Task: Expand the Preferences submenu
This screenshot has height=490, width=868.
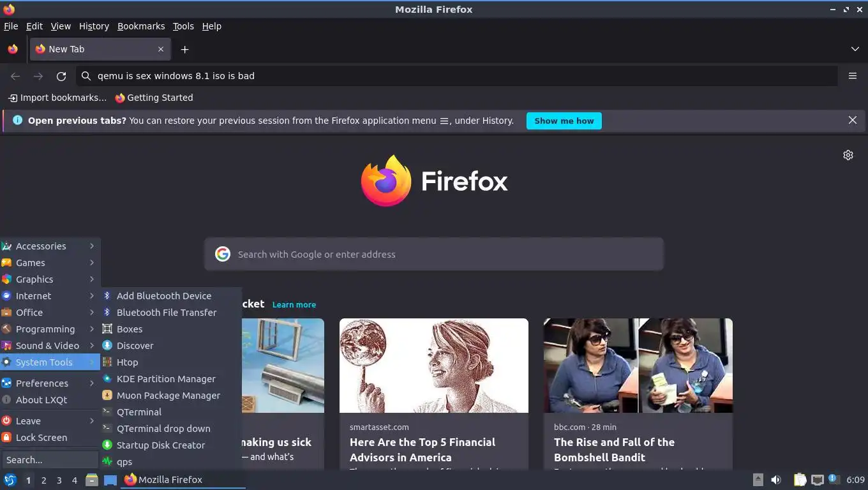Action: click(x=50, y=383)
